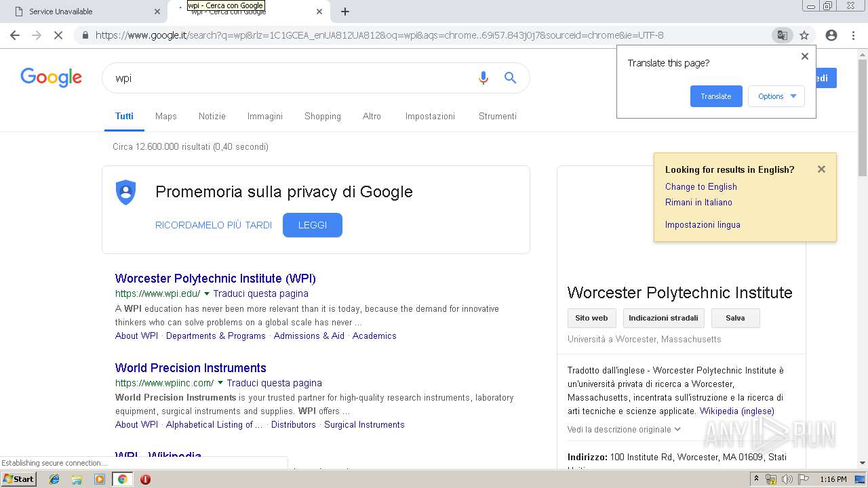Go back to the previous page
This screenshot has height=488, width=868.
pos(15,35)
